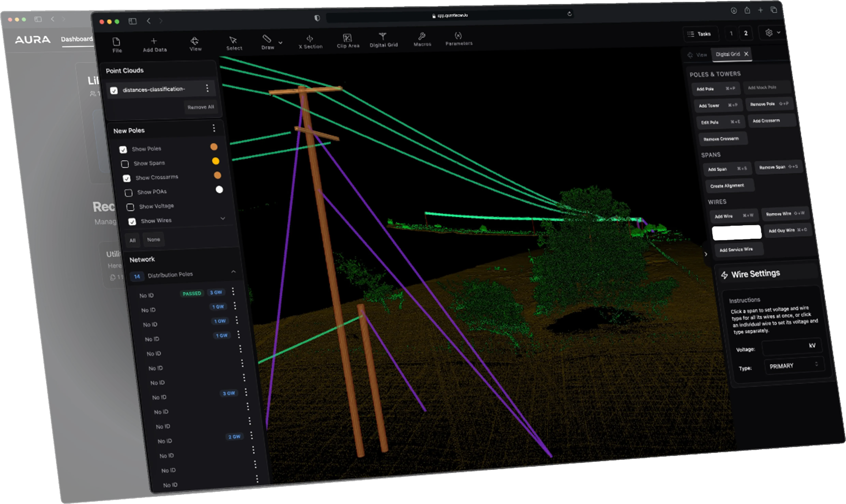Open the Parameters tool
This screenshot has width=846, height=504.
click(458, 35)
